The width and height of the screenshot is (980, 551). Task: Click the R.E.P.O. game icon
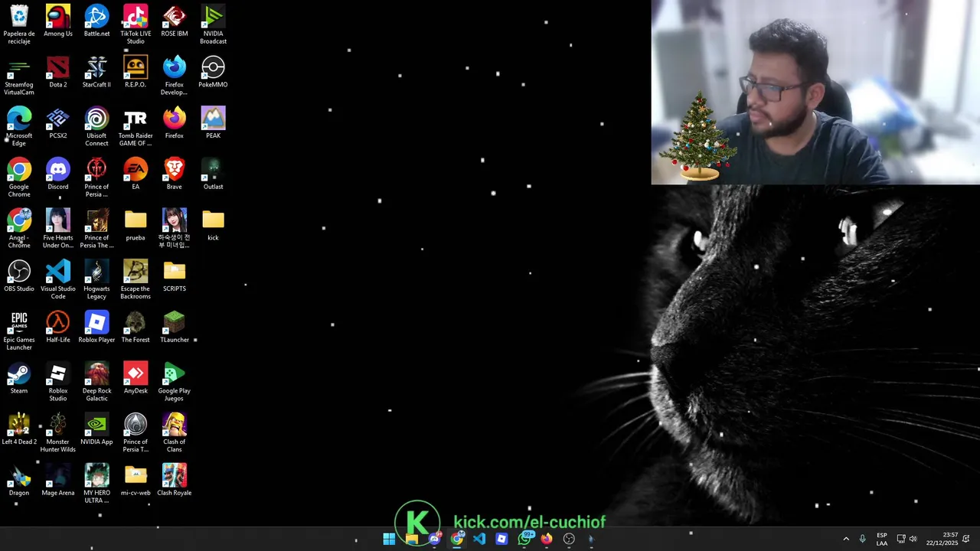(136, 72)
